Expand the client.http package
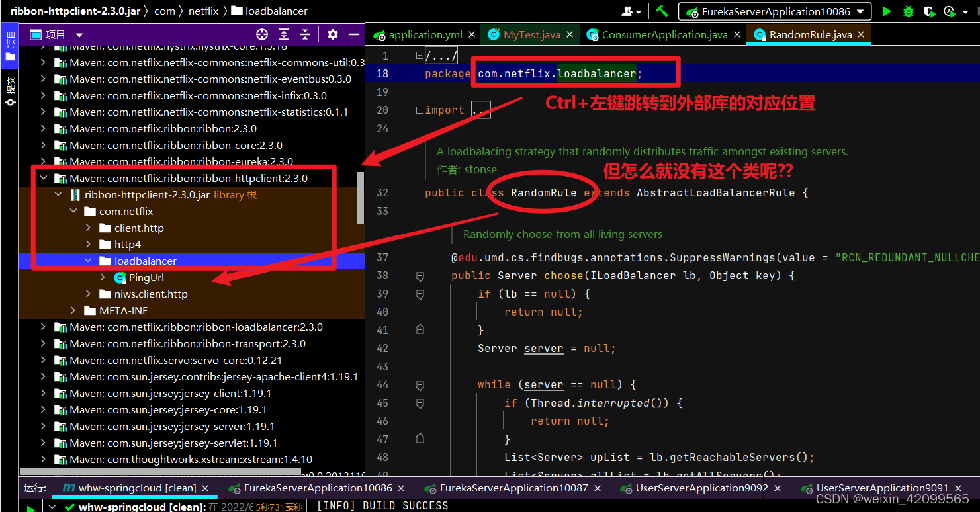Image resolution: width=980 pixels, height=512 pixels. pos(88,228)
